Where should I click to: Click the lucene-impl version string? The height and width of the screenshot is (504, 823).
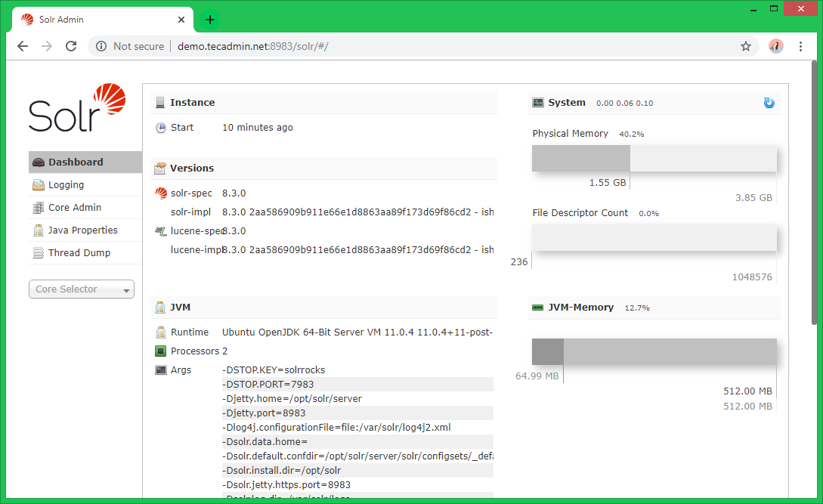point(358,250)
